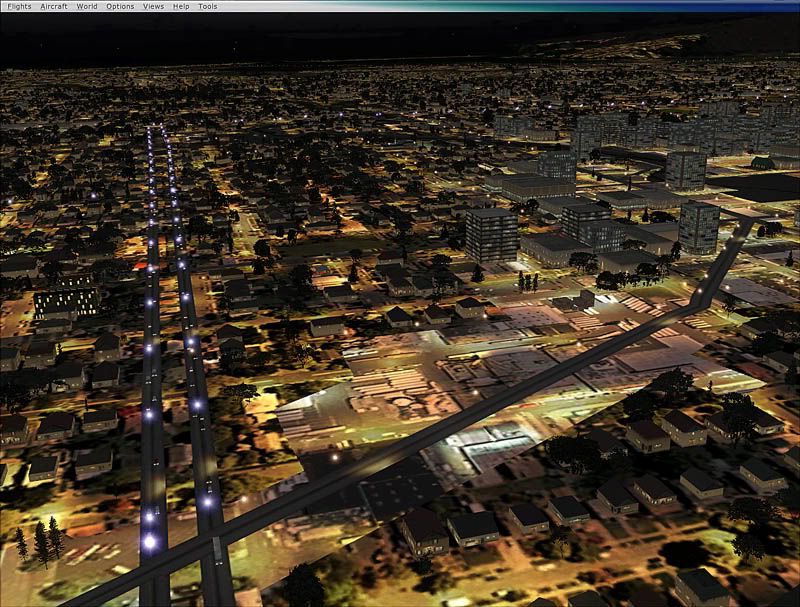Open the World menu

click(87, 6)
